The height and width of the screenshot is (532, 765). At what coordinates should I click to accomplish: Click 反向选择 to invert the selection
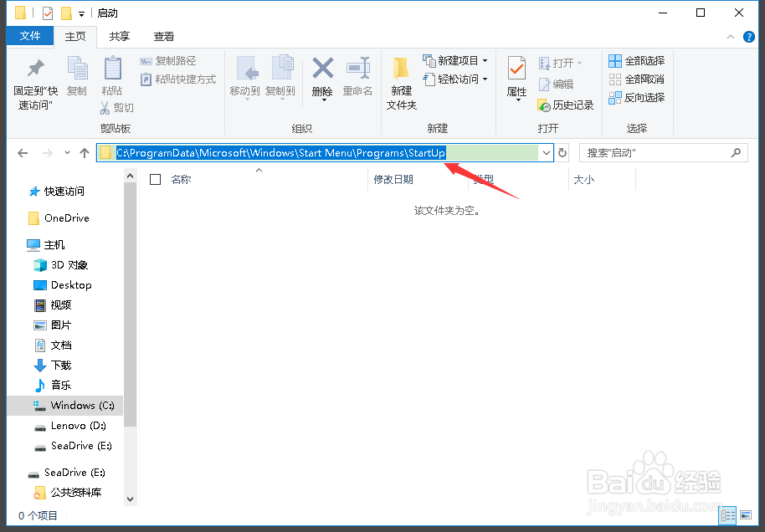[637, 97]
